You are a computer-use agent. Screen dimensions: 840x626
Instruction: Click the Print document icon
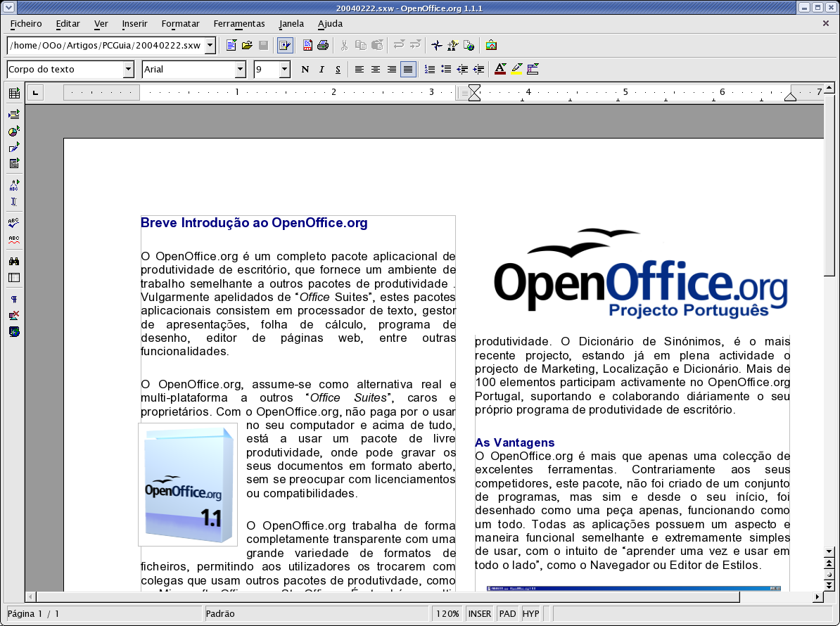[323, 46]
